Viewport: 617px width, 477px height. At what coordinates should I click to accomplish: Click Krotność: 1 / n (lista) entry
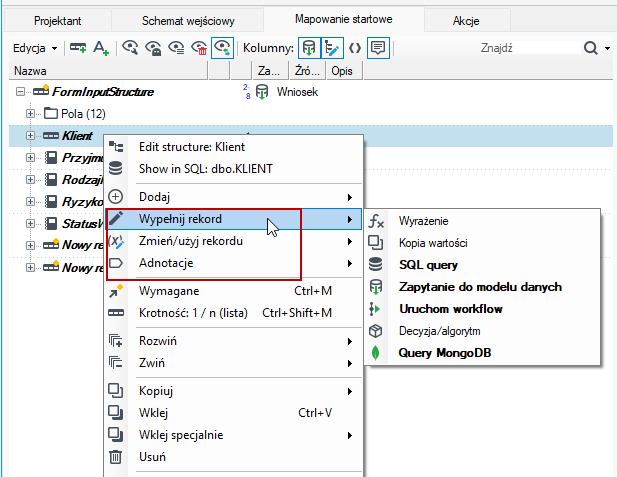234,313
